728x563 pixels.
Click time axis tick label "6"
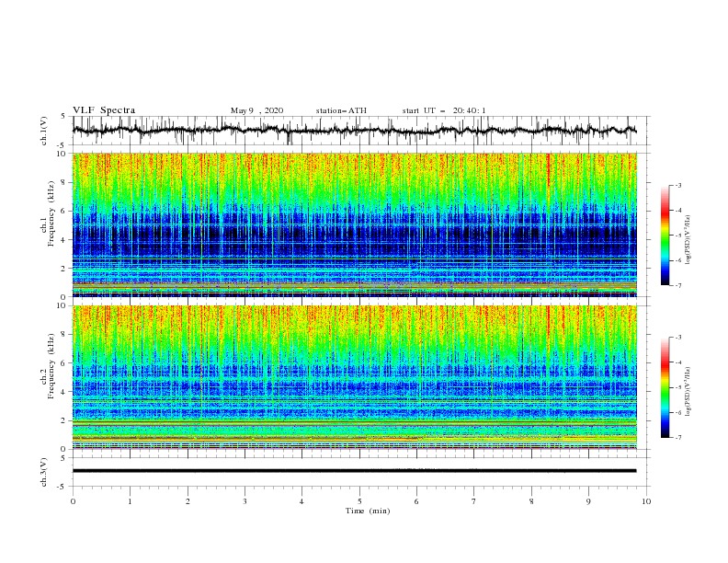417,501
